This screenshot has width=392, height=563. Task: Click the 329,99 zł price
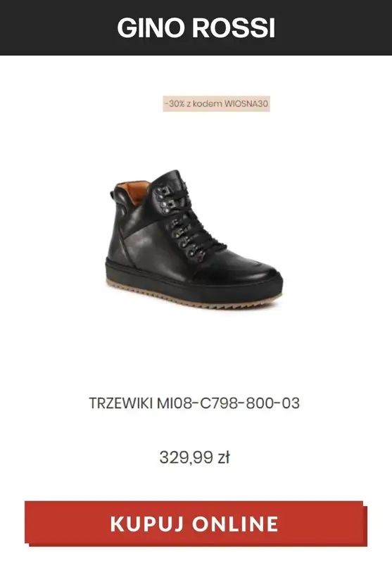[194, 457]
